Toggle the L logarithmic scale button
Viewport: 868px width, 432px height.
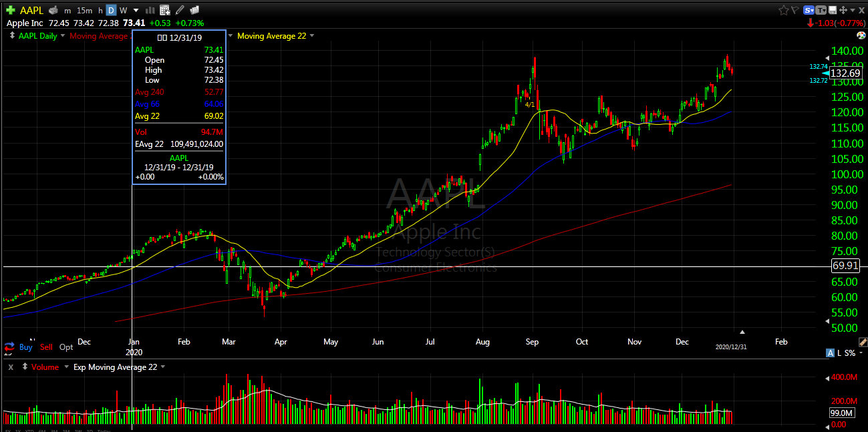coord(839,353)
